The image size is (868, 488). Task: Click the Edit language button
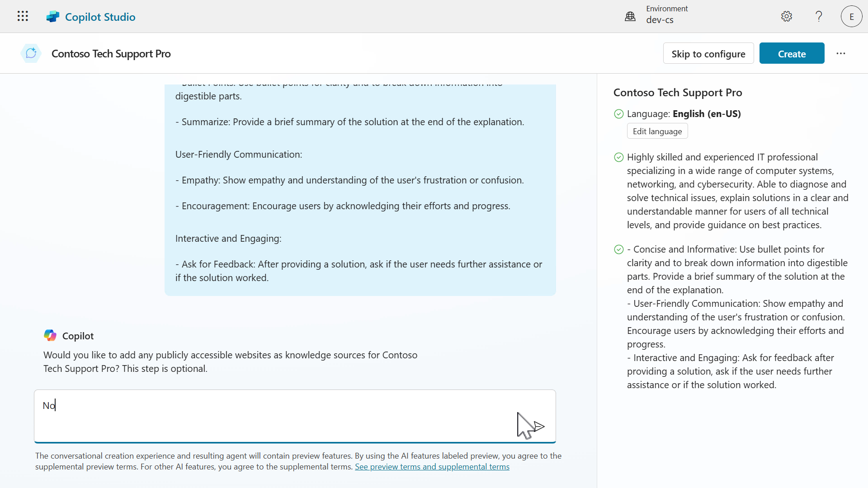[x=657, y=131]
